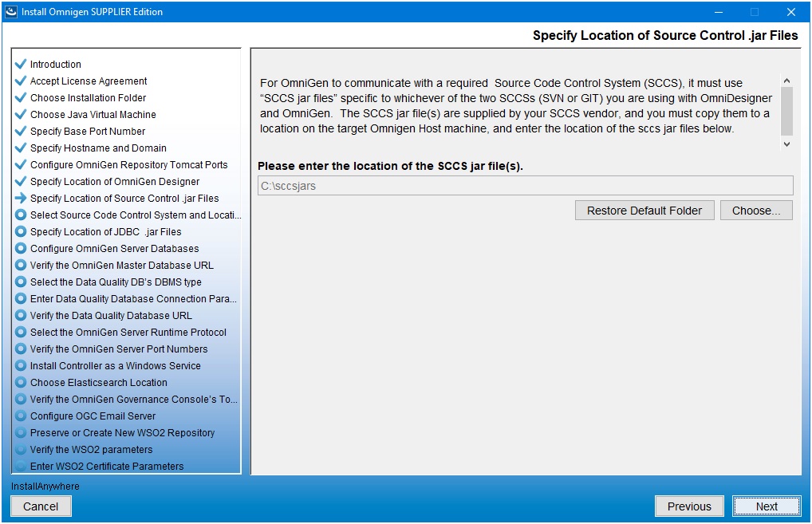Viewport: 812px width, 524px height.
Task: Click checkmark beside Choose Java Virtual Machine
Action: coord(21,114)
